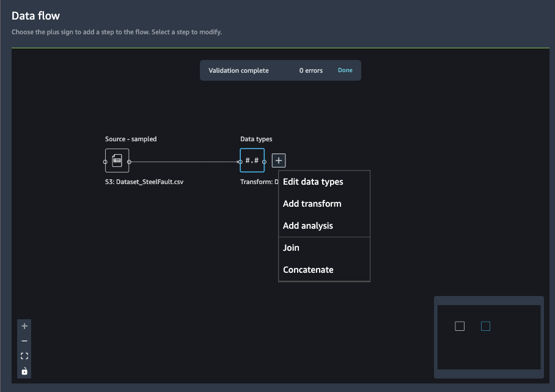
Task: Dismiss validation with the Done link
Action: [x=345, y=70]
